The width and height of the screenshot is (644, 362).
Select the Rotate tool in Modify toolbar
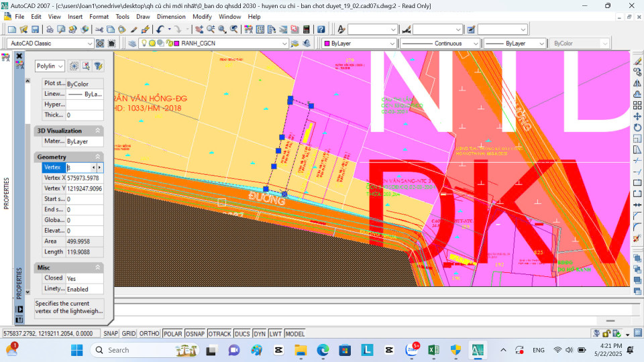[637, 127]
